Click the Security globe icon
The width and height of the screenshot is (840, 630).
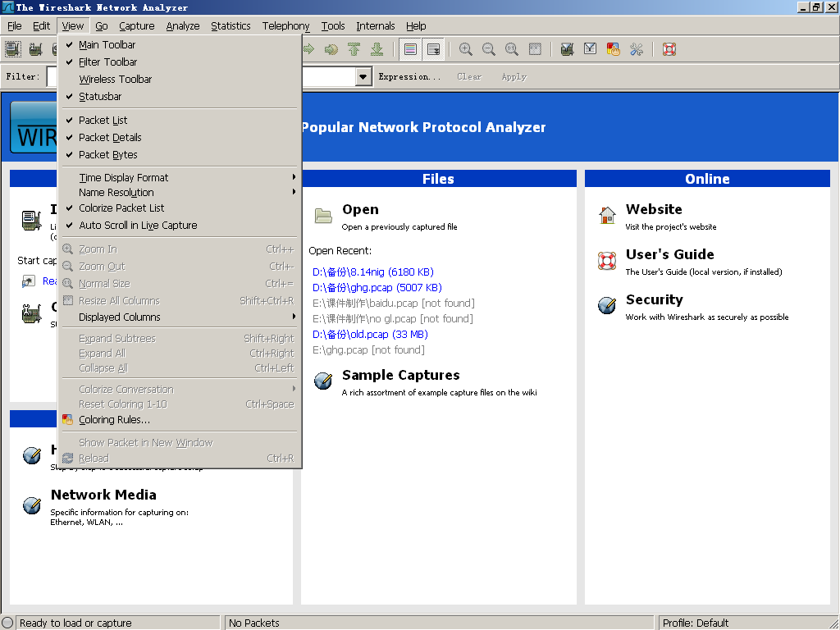coord(607,305)
